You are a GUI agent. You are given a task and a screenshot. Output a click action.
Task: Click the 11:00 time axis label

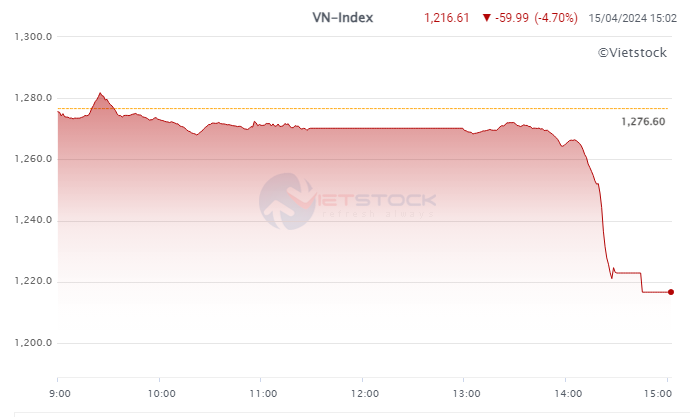point(263,394)
